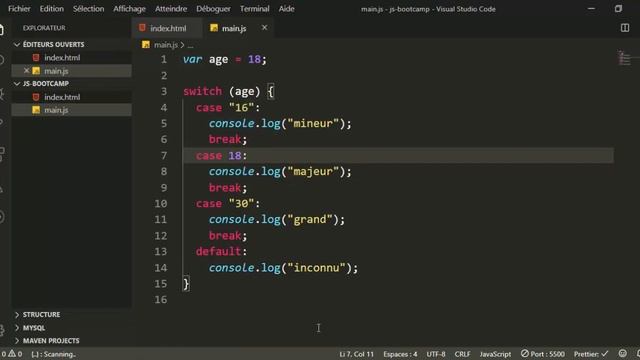Click the breadcrumb ellipsis after main.js

[x=190, y=45]
